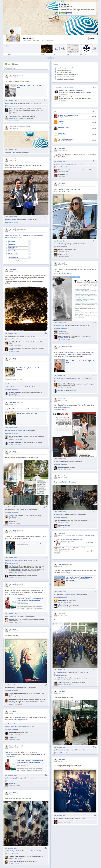Open the Highlights dropdown
Viewport: 101px width, 868px height.
pyautogui.click(x=50, y=59)
